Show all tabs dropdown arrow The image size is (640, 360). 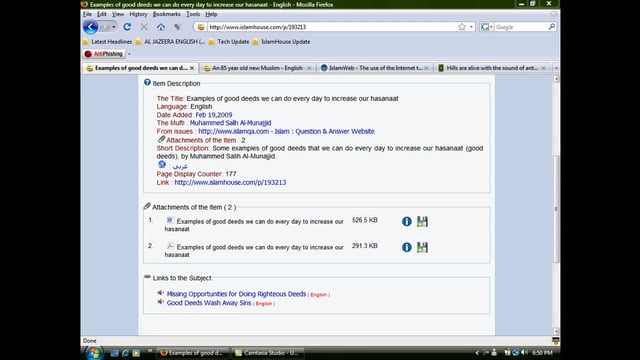coord(556,68)
